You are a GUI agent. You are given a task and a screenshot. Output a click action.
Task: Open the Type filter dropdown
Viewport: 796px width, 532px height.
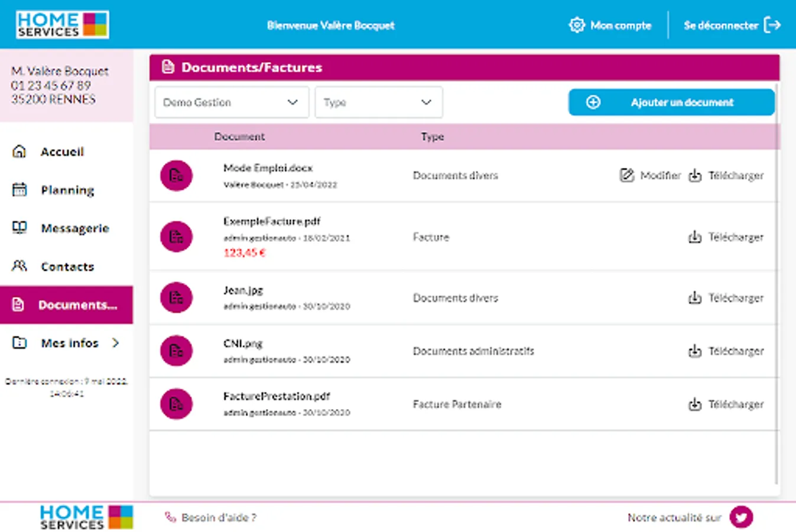pos(379,102)
